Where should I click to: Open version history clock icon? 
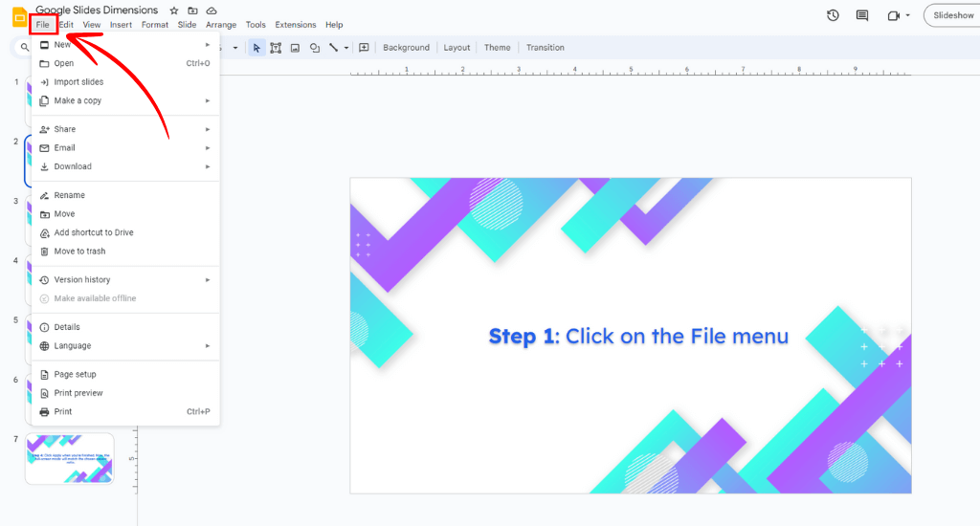click(833, 15)
